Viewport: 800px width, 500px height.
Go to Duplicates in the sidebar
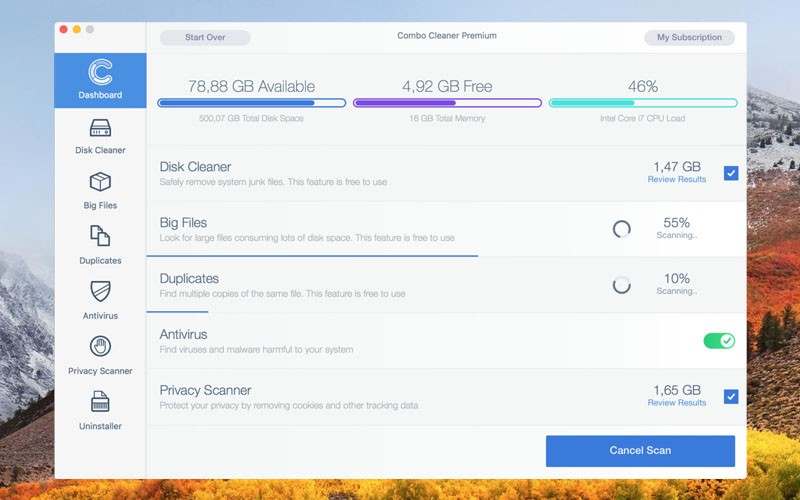click(100, 246)
